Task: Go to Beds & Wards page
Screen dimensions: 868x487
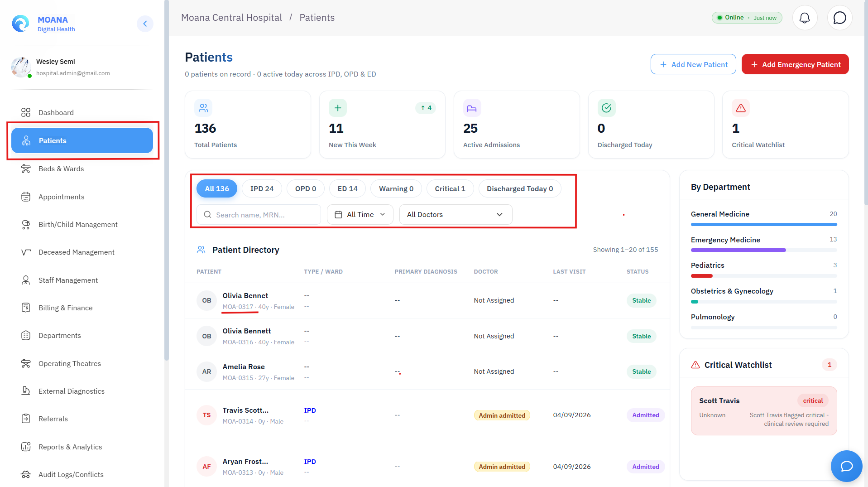Action: [82, 169]
